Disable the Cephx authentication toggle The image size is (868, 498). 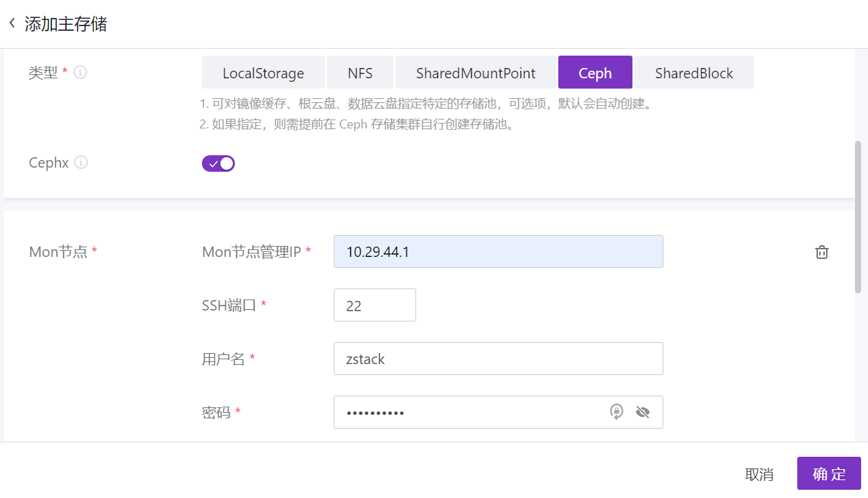(x=218, y=163)
